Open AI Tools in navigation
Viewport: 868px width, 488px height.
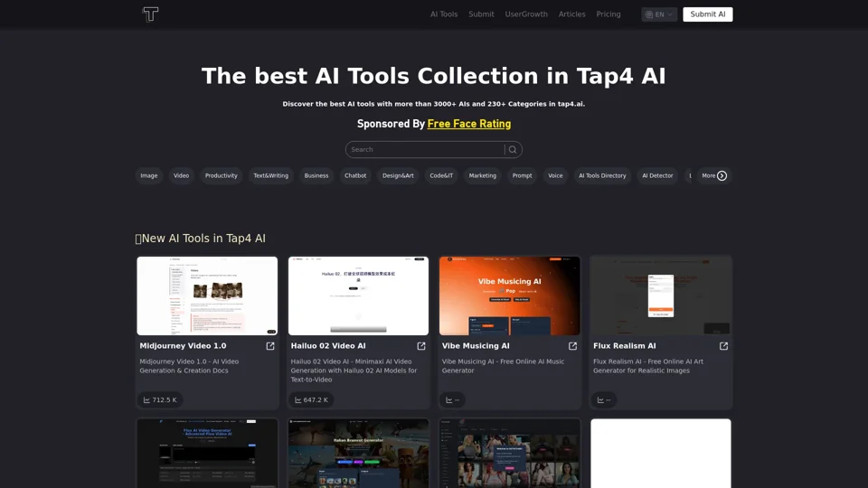(444, 14)
